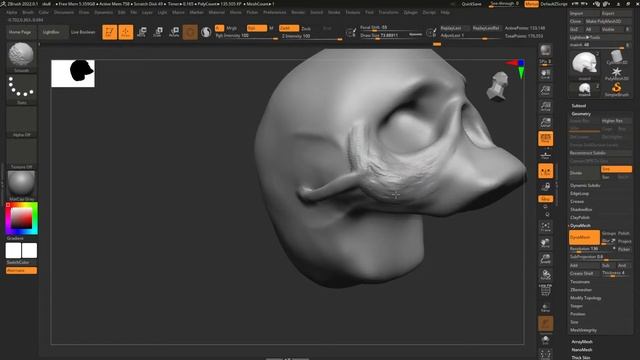Expand the Dynamic Subdiv subsection
Viewport: 640px width, 360px height.
585,185
